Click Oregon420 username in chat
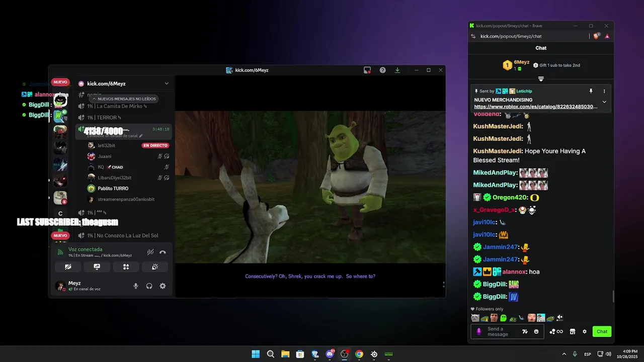 (510, 197)
